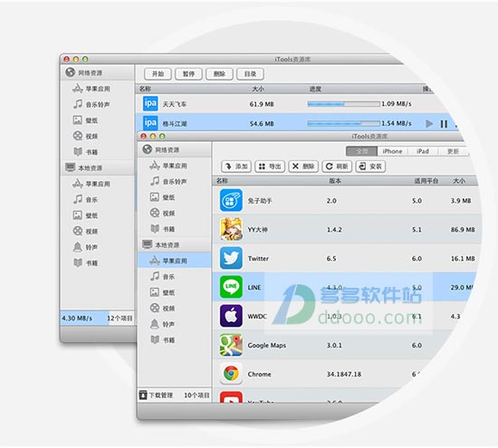This screenshot has height=448, width=498.
Task: Switch to the iPad filter tab
Action: tap(423, 151)
